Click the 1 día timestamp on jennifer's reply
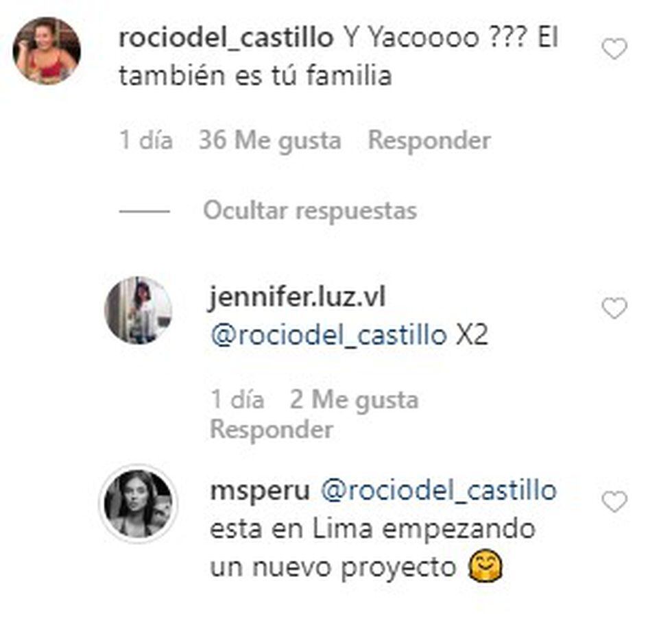The image size is (672, 623). point(237,400)
